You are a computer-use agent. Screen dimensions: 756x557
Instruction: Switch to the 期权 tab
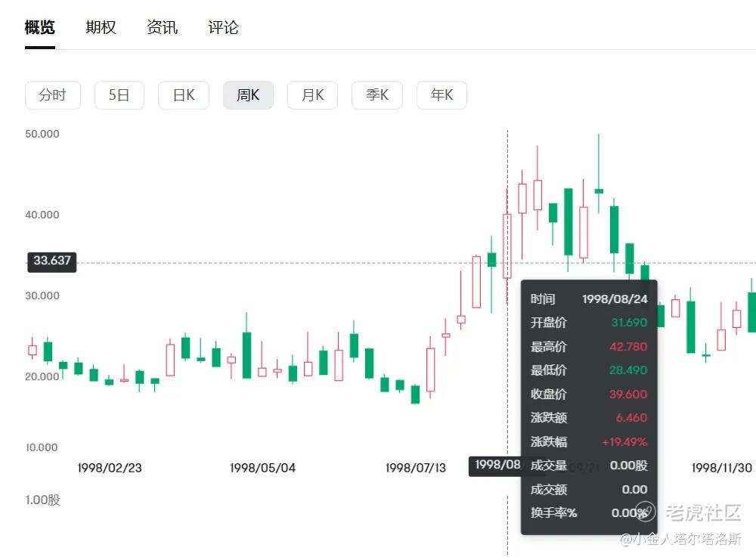(x=101, y=27)
